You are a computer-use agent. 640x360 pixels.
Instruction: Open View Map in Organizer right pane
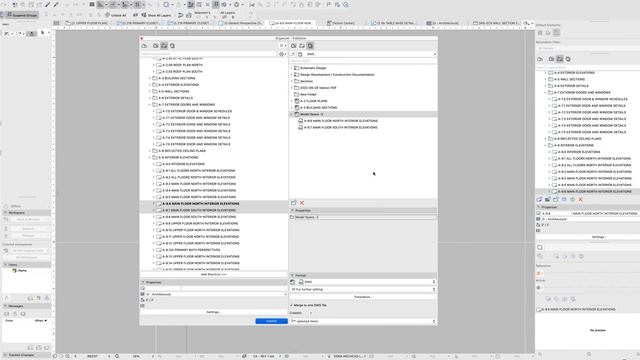(293, 46)
